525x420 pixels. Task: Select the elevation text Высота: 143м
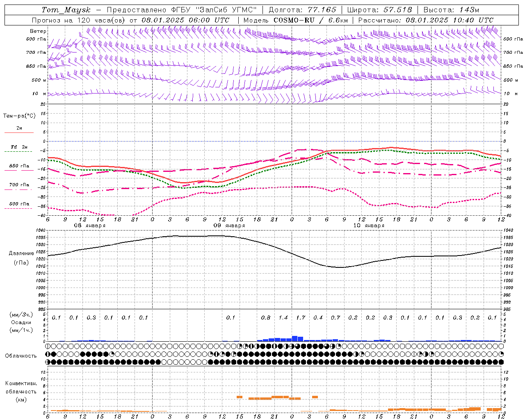tap(451, 10)
